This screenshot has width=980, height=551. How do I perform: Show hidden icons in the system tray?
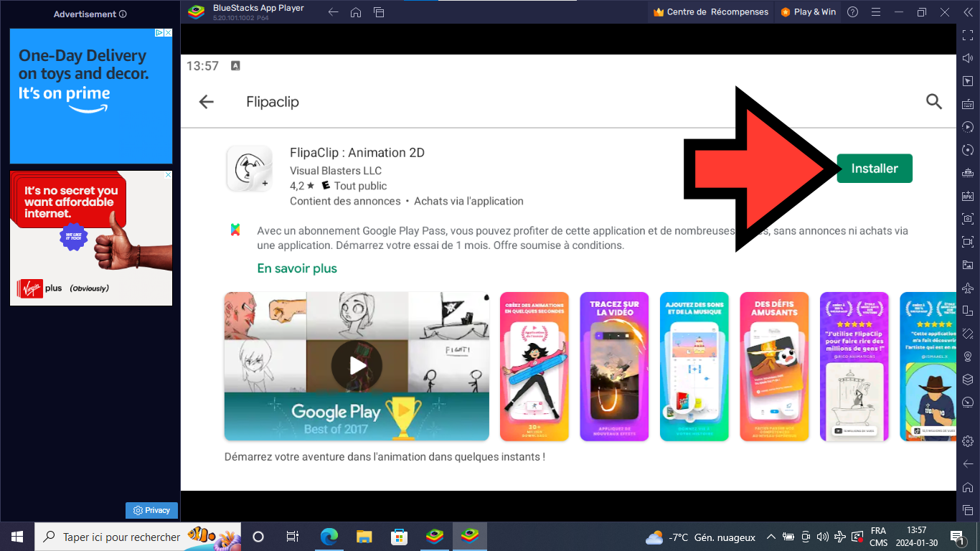click(x=771, y=537)
